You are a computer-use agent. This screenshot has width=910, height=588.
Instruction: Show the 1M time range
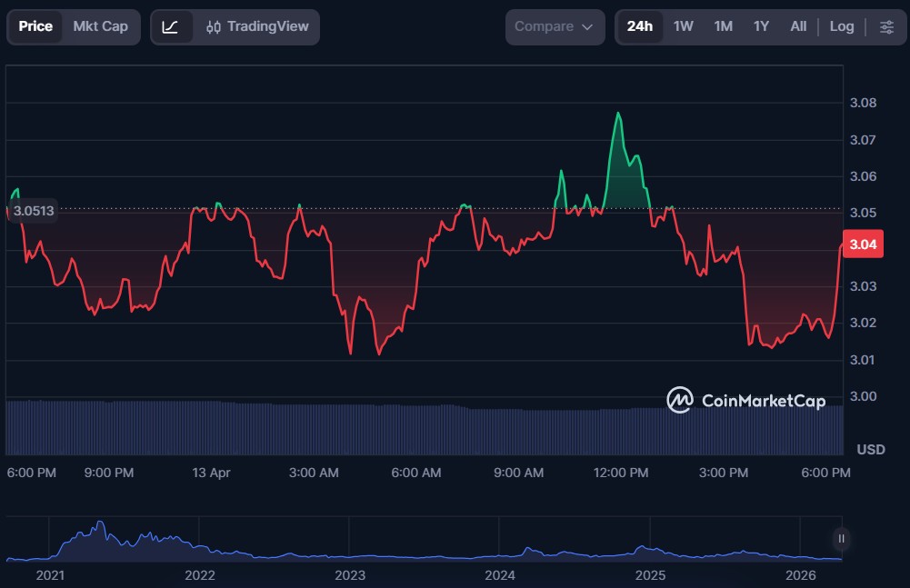click(723, 26)
